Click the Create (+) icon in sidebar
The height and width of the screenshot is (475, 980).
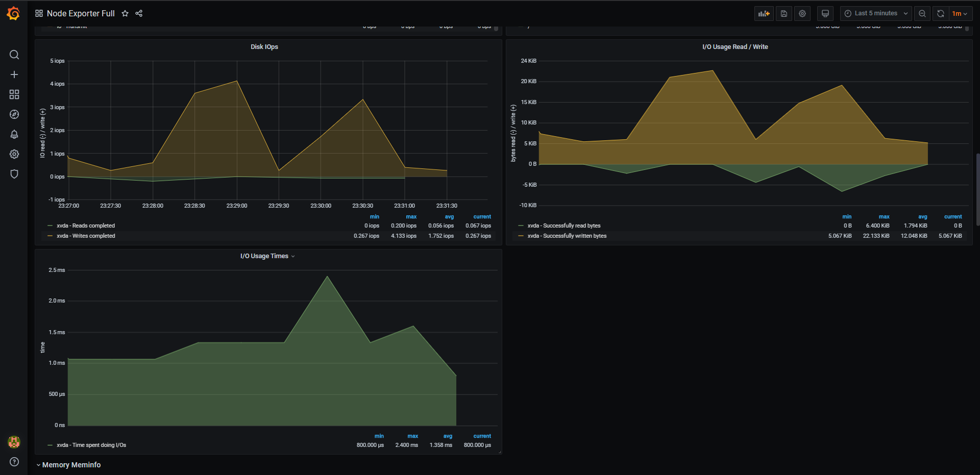tap(14, 74)
